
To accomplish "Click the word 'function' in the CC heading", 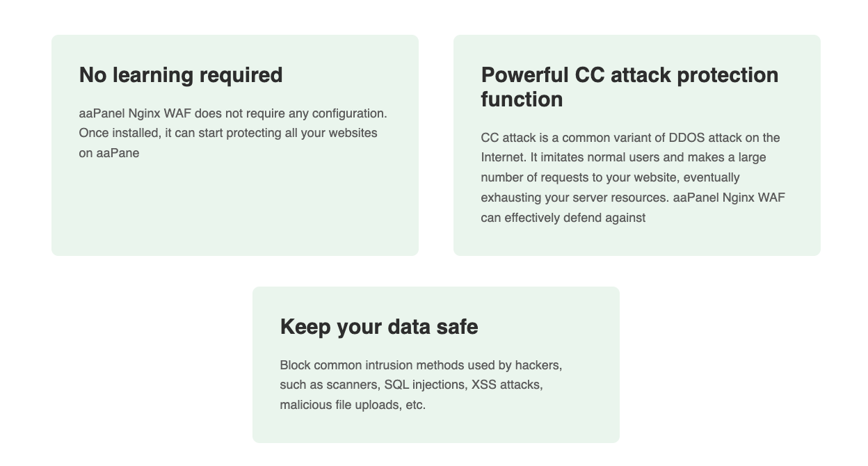I will [x=522, y=99].
